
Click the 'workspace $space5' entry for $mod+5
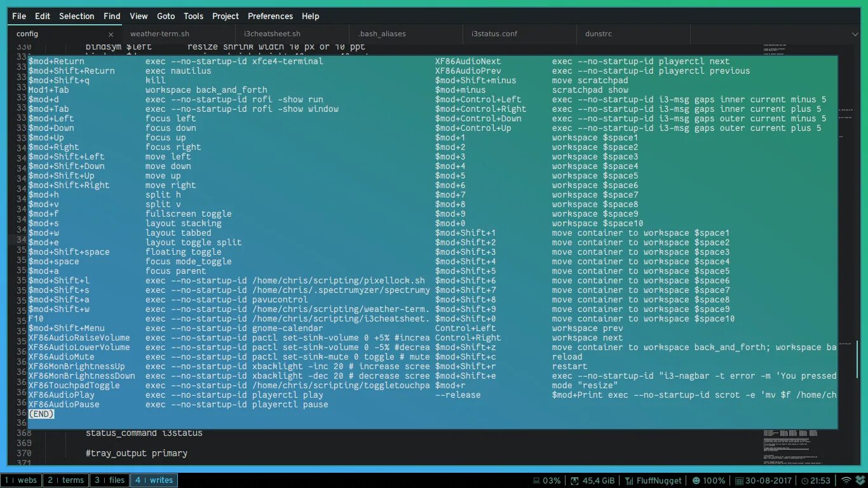[x=595, y=175]
